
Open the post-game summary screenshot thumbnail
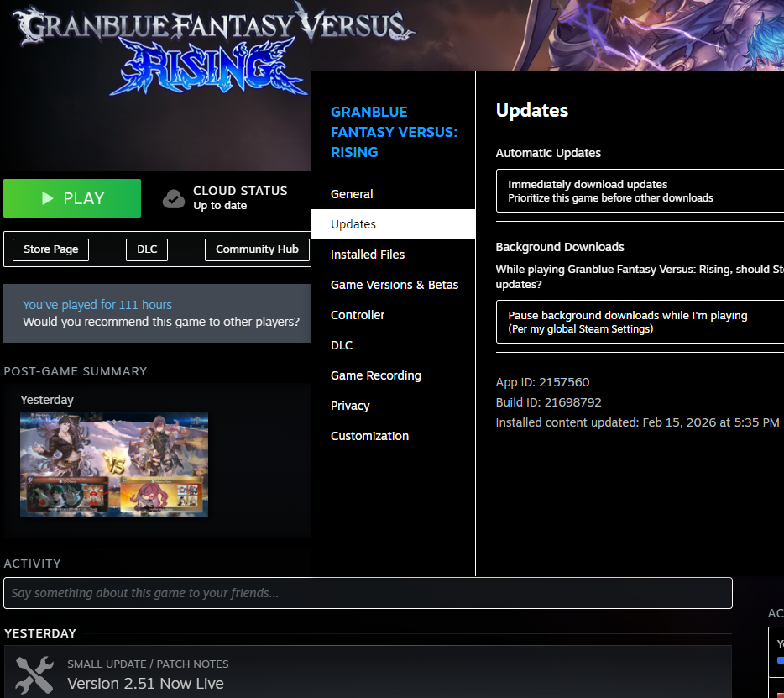[x=114, y=464]
